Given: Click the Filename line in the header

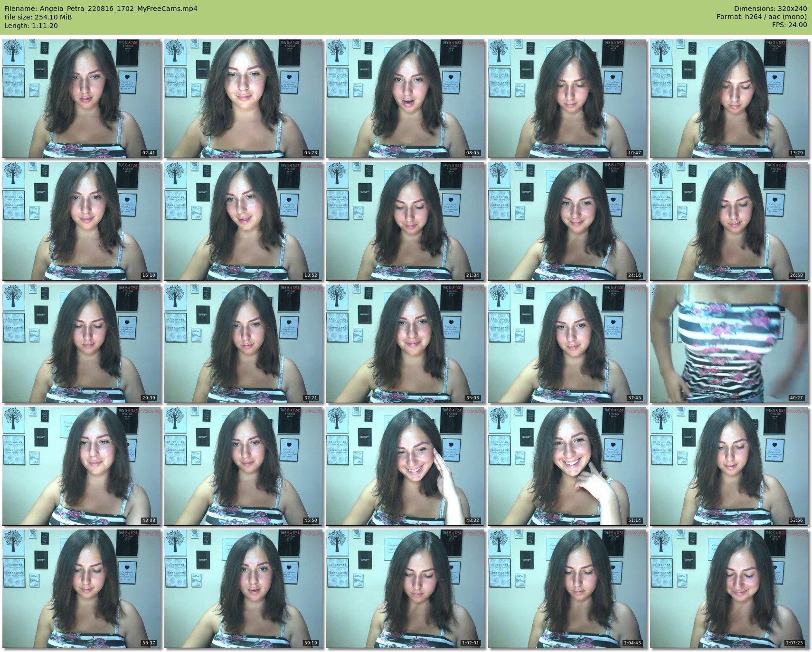Looking at the screenshot, I should [x=101, y=9].
